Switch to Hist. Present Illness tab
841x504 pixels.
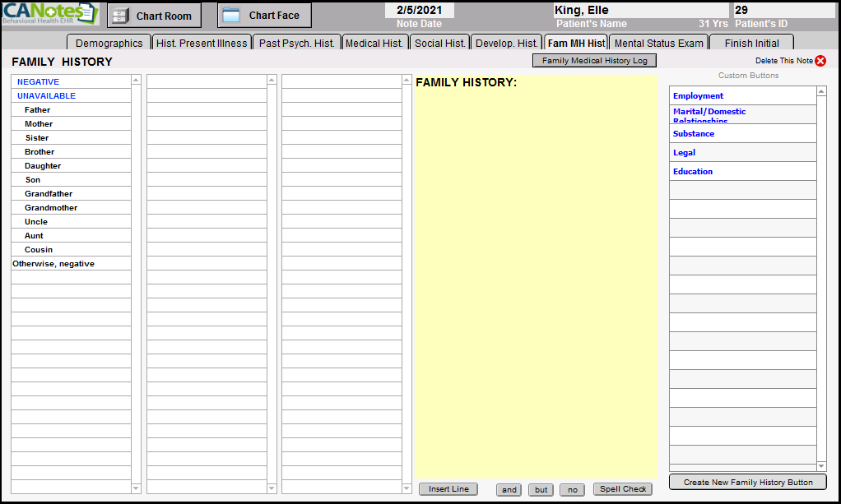[202, 43]
